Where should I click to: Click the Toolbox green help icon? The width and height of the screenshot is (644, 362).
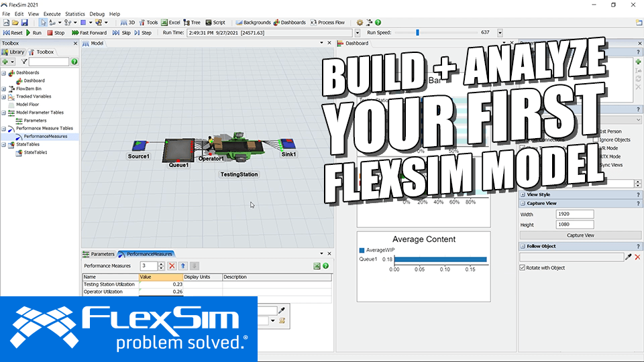click(74, 62)
